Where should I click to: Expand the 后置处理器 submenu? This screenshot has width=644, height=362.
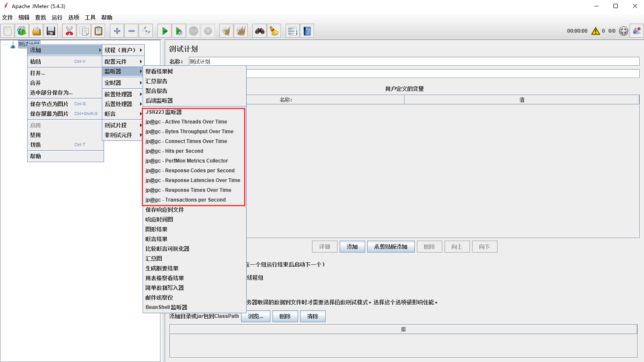[123, 104]
